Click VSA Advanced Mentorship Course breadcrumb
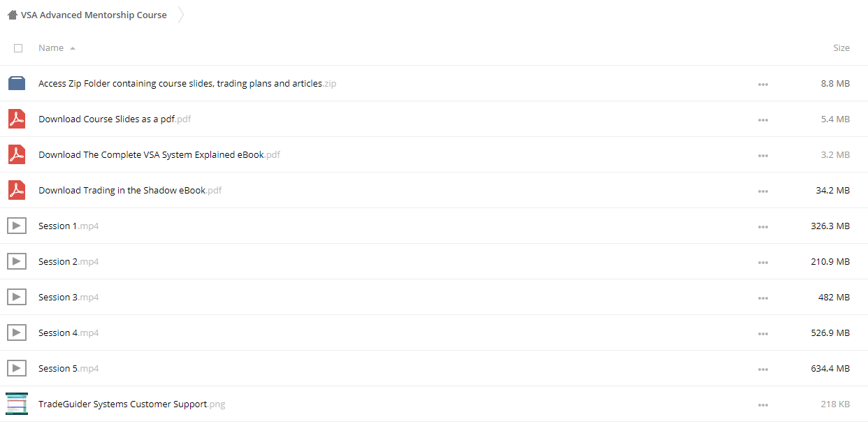Image resolution: width=868 pixels, height=424 pixels. point(94,15)
